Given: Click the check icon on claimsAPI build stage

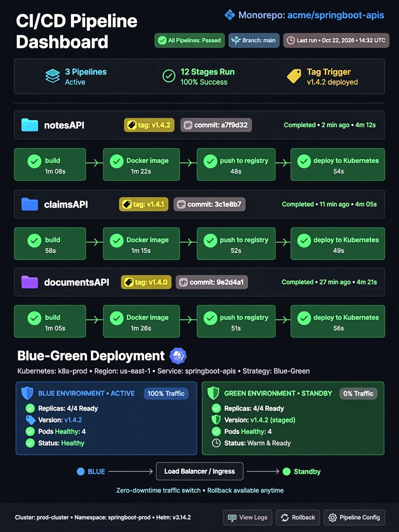Looking at the screenshot, I should tap(34, 240).
